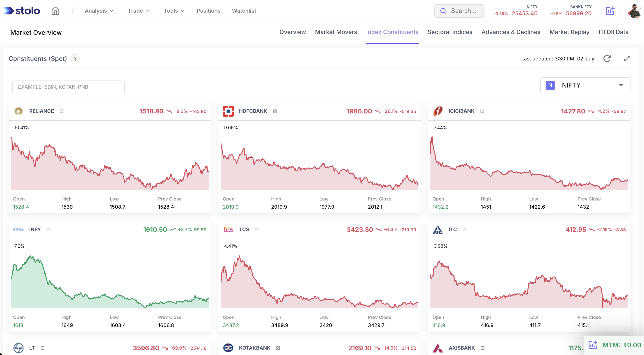
Task: Open LT external link icon
Action: (43, 348)
